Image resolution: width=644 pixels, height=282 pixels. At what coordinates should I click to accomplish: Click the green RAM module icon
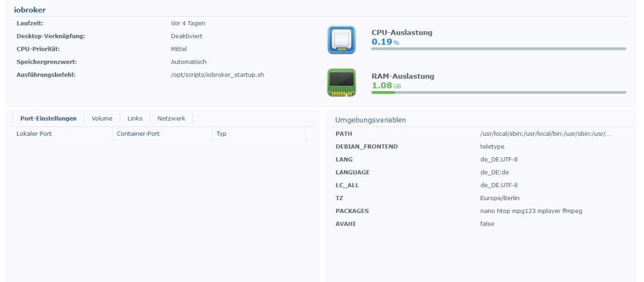pyautogui.click(x=342, y=82)
